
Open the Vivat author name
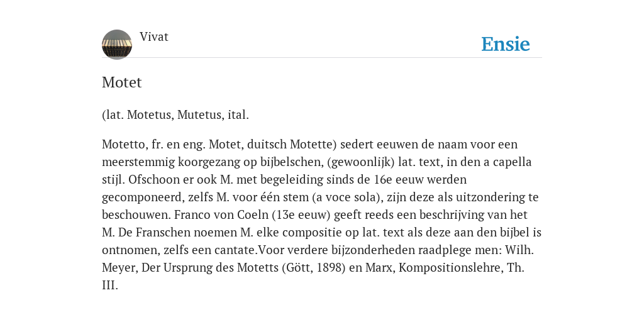[x=154, y=37]
